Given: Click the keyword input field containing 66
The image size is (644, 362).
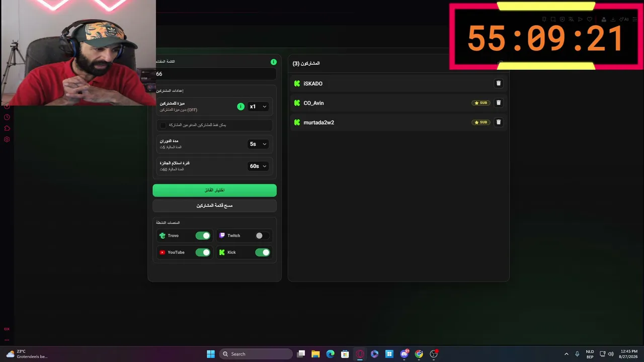Looking at the screenshot, I should point(215,74).
